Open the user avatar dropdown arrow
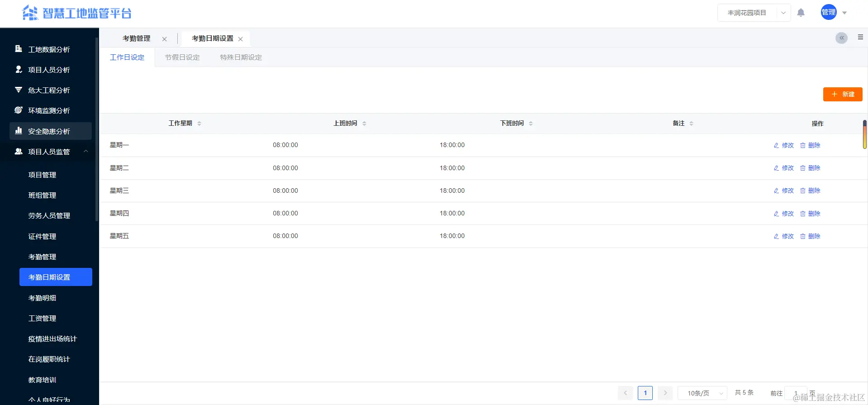 [x=844, y=13]
